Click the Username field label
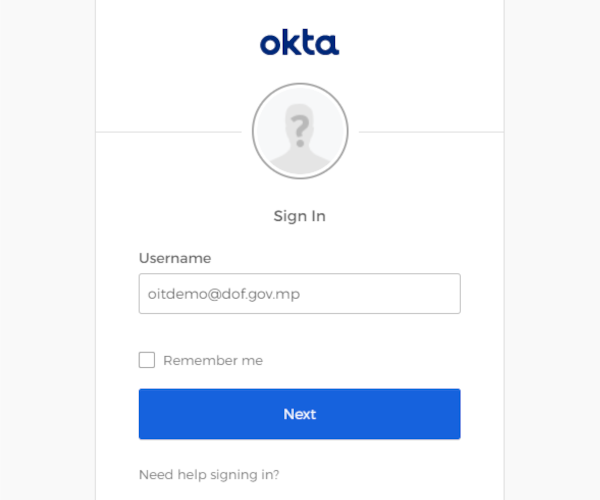The height and width of the screenshot is (500, 600). 175,258
